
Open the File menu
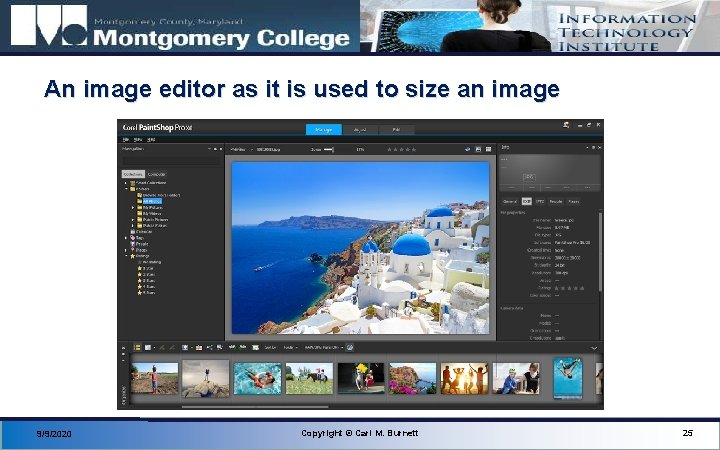(x=125, y=140)
